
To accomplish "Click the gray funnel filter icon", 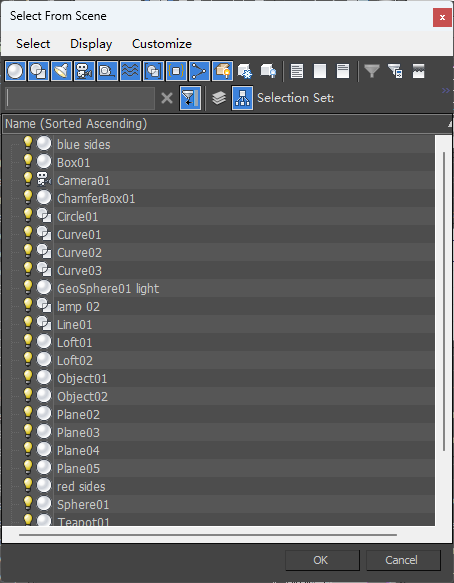I will [372, 71].
